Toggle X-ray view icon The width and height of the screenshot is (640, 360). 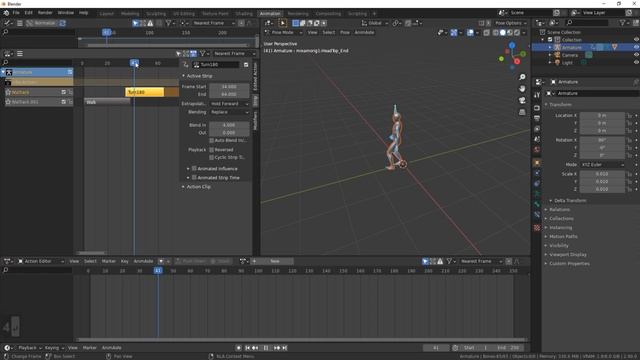click(487, 33)
